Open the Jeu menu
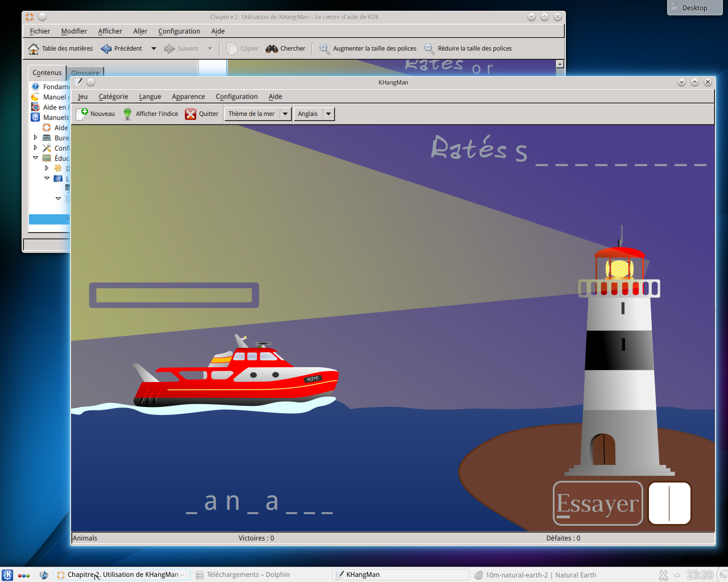 (x=82, y=97)
